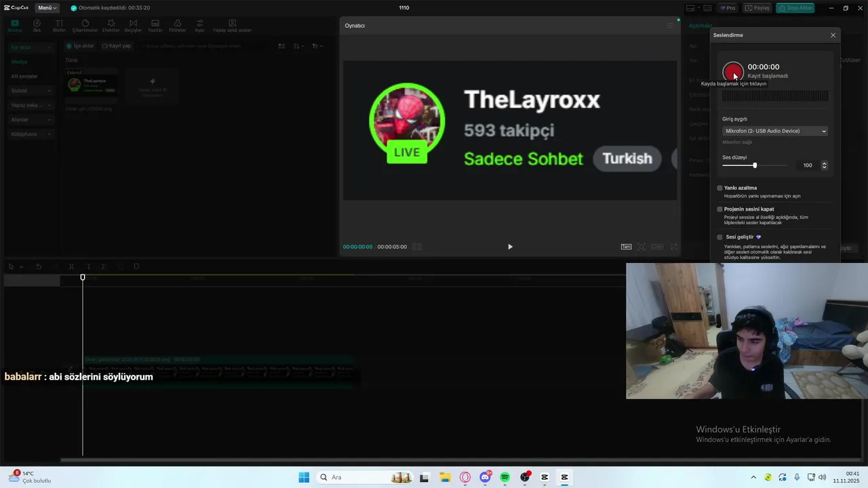This screenshot has height=488, width=868.
Task: Expand the İçe aktar sidebar section
Action: pos(31,47)
